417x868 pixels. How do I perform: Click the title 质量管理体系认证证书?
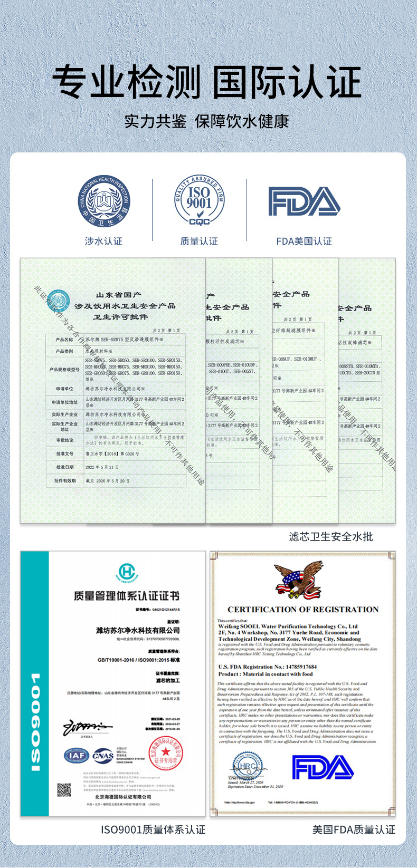click(x=127, y=596)
